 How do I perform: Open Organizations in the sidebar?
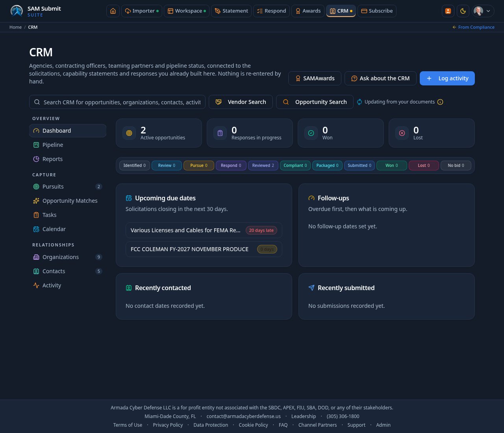68,257
